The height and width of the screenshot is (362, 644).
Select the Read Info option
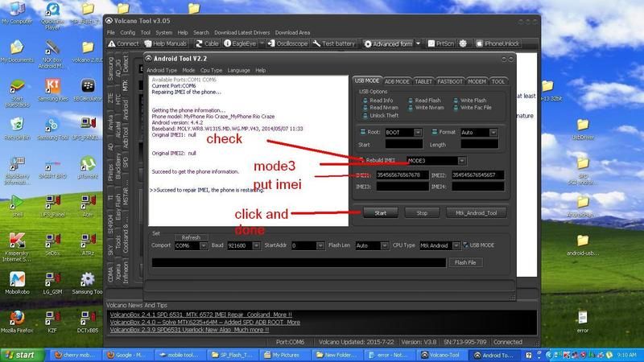(378, 100)
